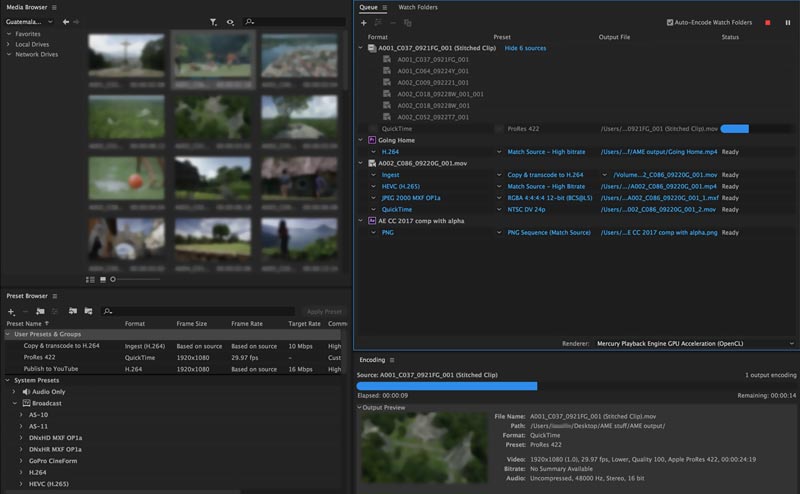Viewport: 800px width, 494px height.
Task: Create a new preset group folder
Action: tap(40, 311)
